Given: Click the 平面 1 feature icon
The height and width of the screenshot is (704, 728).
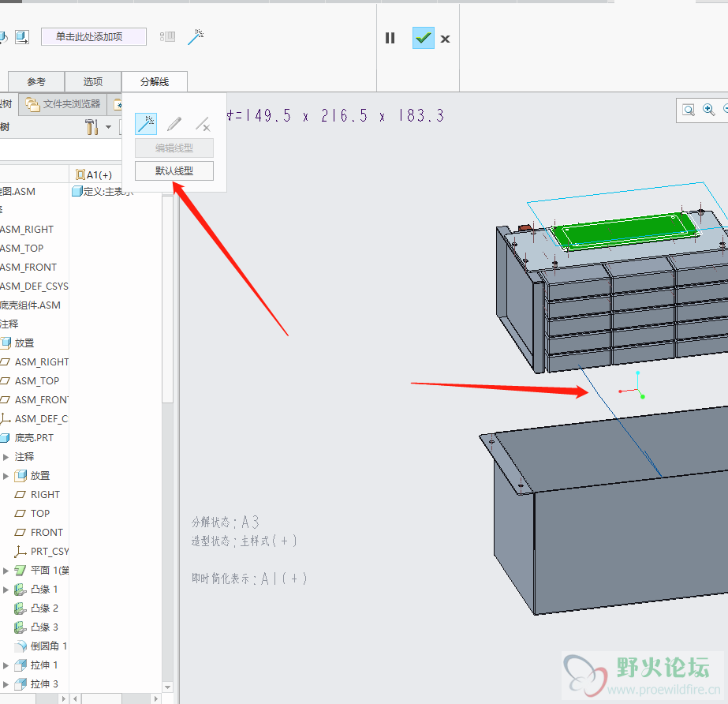Looking at the screenshot, I should [x=21, y=570].
